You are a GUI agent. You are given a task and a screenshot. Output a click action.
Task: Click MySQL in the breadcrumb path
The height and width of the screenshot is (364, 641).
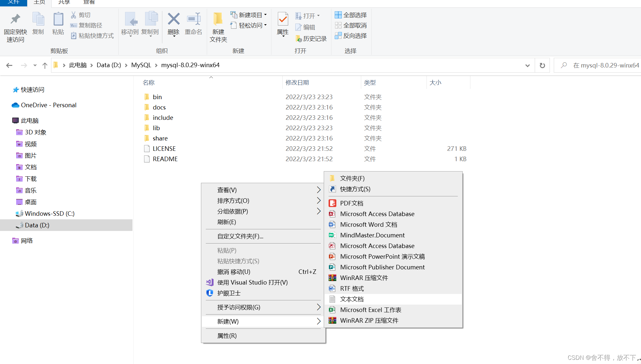click(141, 65)
